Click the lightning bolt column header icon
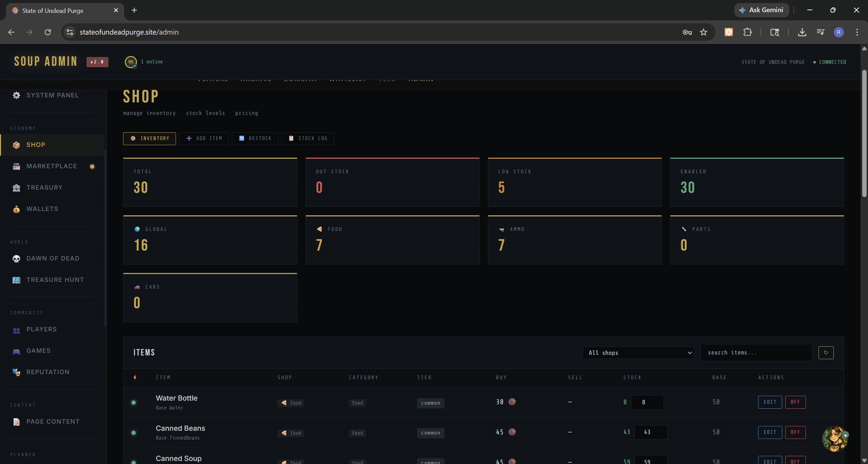This screenshot has height=464, width=868. point(135,378)
